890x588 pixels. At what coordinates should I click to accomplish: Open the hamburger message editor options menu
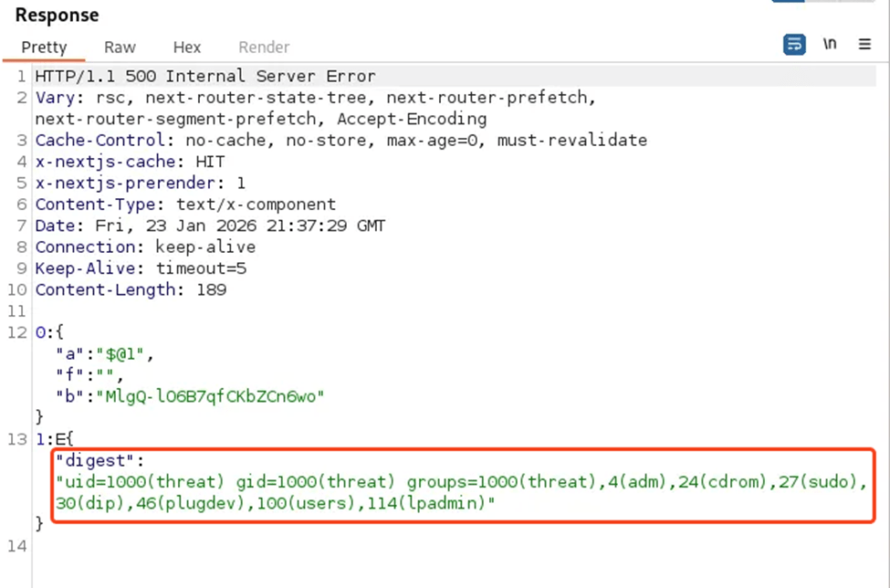tap(864, 45)
